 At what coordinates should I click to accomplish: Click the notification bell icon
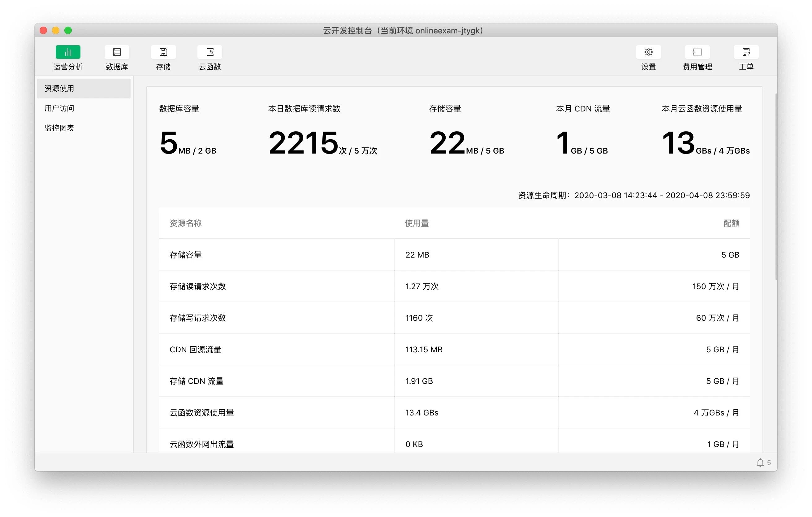tap(760, 463)
